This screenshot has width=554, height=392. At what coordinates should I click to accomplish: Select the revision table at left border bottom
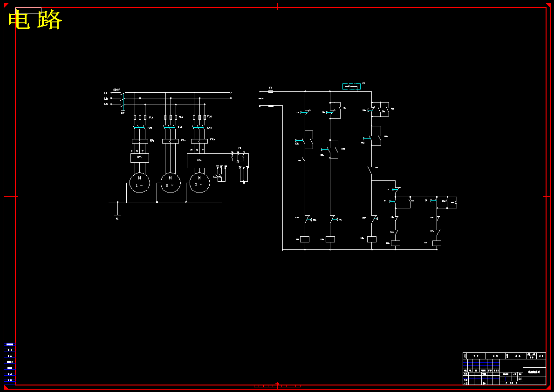click(x=9, y=363)
